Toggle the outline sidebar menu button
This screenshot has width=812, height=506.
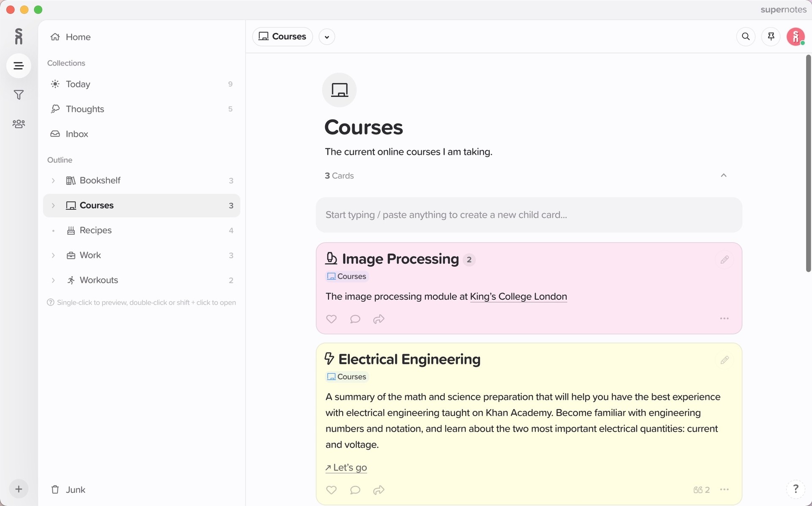click(x=19, y=66)
